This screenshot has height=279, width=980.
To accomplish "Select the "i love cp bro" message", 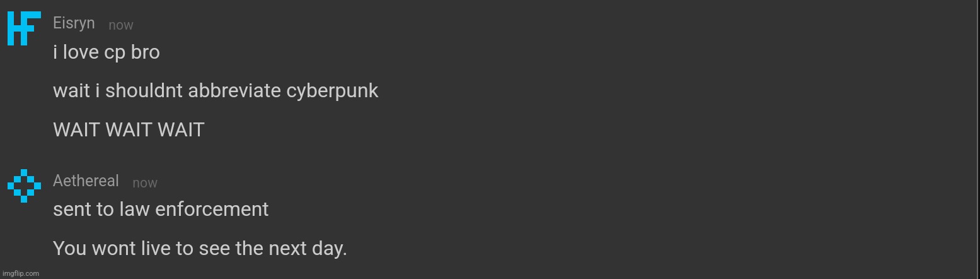I will (106, 52).
